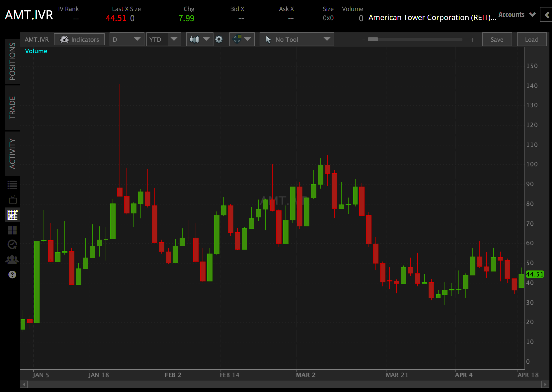Open the candle chart style dropdown
This screenshot has width=552, height=392.
click(199, 39)
